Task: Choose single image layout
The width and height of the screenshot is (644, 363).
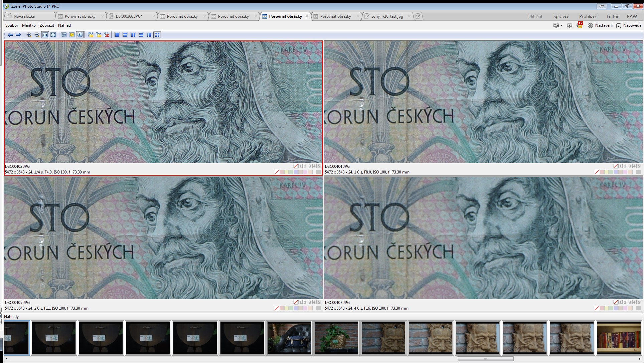Action: coord(117,35)
